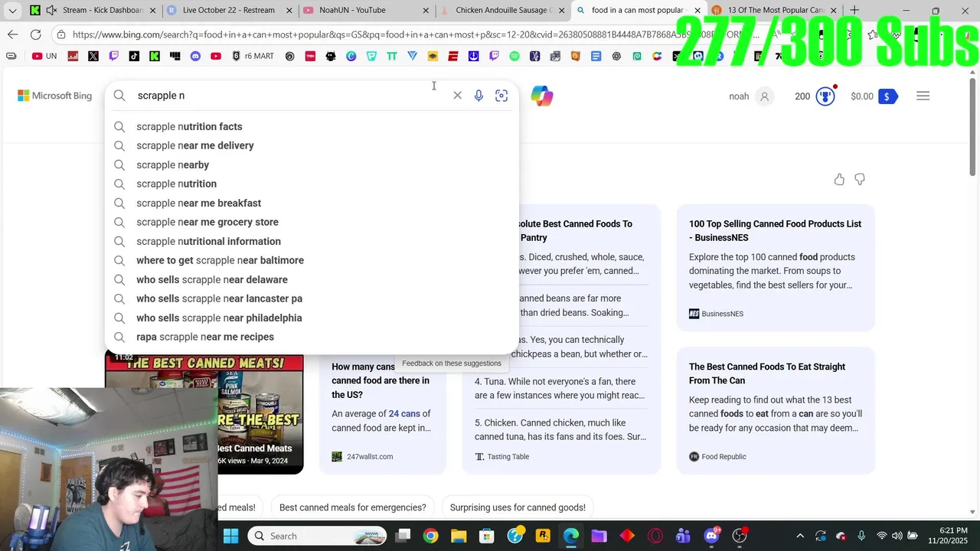980x551 pixels.
Task: Click the thumbs down feedback icon
Action: (x=860, y=179)
